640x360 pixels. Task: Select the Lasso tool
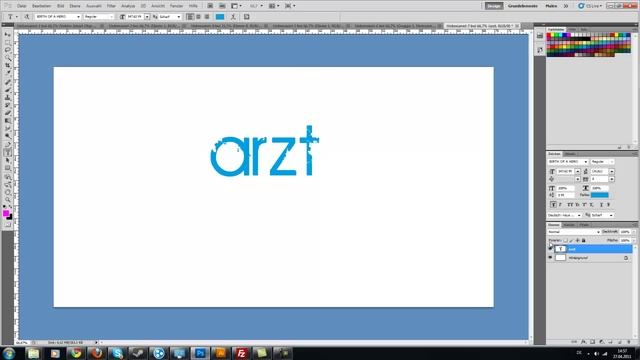click(x=8, y=50)
